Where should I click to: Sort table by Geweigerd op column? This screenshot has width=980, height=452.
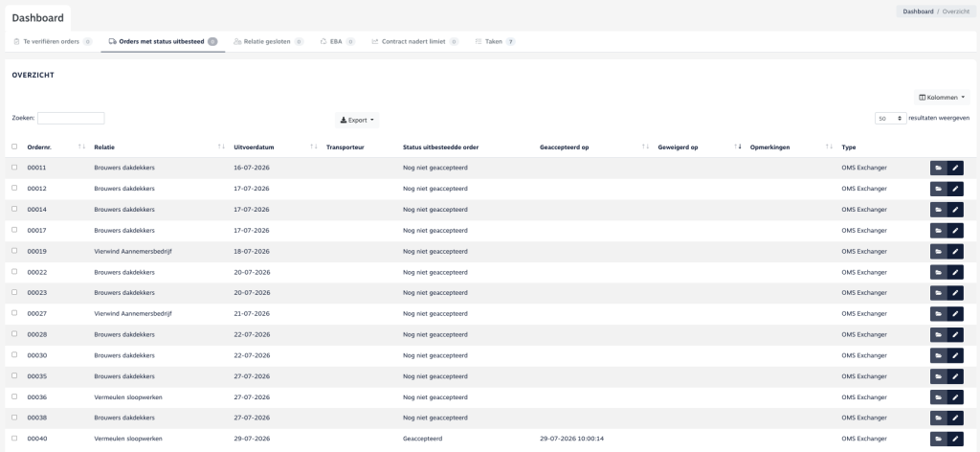pos(738,147)
